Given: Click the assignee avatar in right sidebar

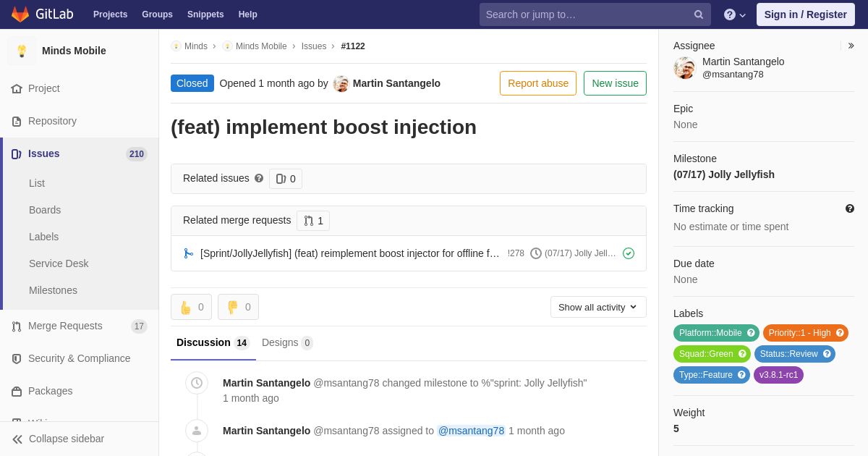Looking at the screenshot, I should click(684, 68).
